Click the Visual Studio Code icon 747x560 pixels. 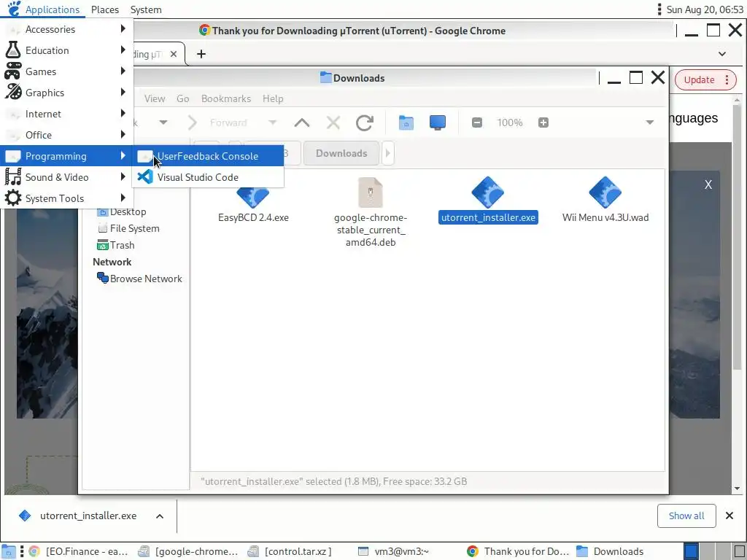145,177
